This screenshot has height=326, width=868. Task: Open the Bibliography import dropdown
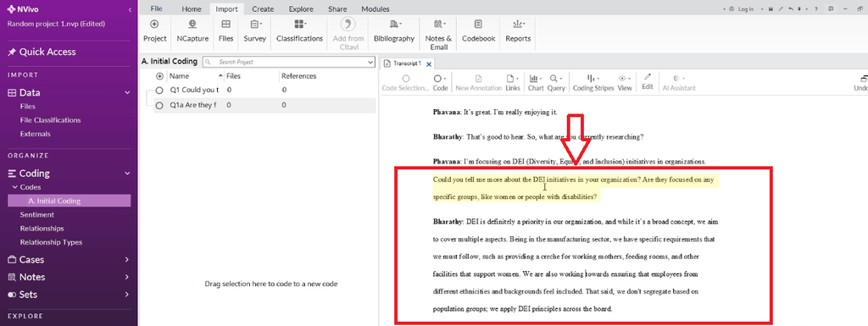pos(394,31)
